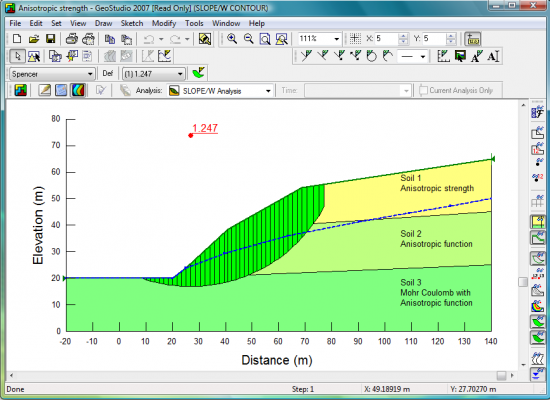Click the Zoom In magnifier icon
The width and height of the screenshot is (550, 400).
point(232,39)
